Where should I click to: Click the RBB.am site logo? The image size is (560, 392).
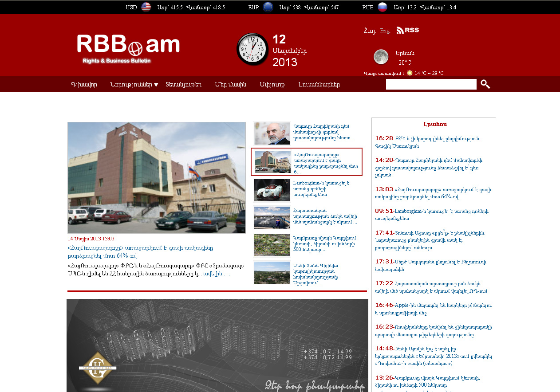point(128,49)
